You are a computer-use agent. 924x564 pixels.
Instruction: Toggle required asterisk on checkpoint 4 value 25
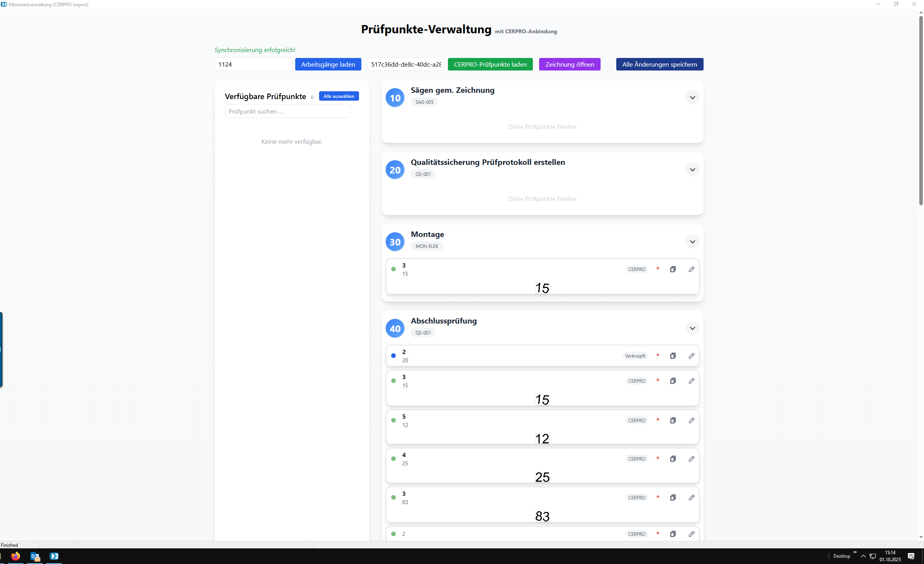coord(658,459)
